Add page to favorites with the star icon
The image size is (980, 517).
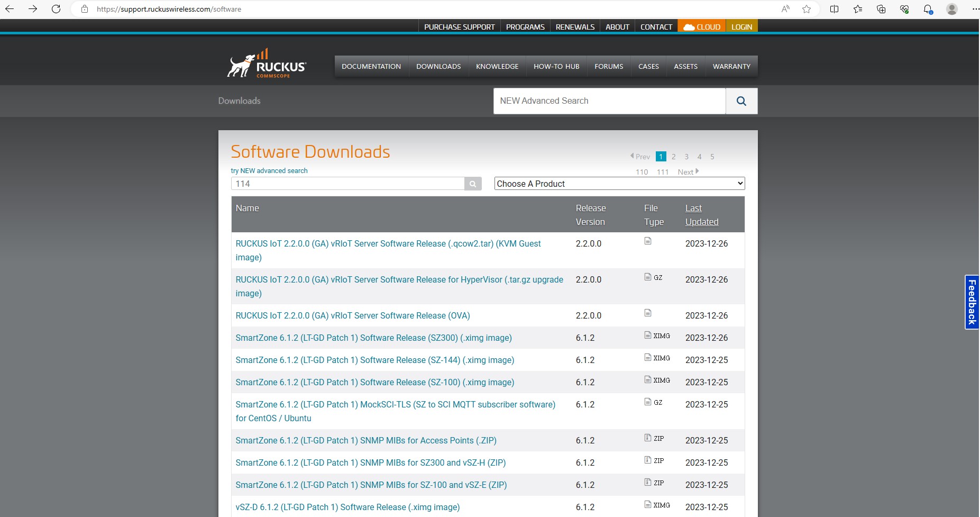(x=807, y=9)
